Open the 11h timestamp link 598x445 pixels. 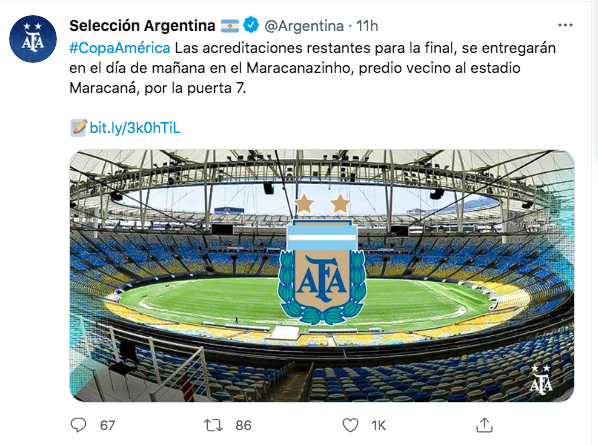(367, 26)
